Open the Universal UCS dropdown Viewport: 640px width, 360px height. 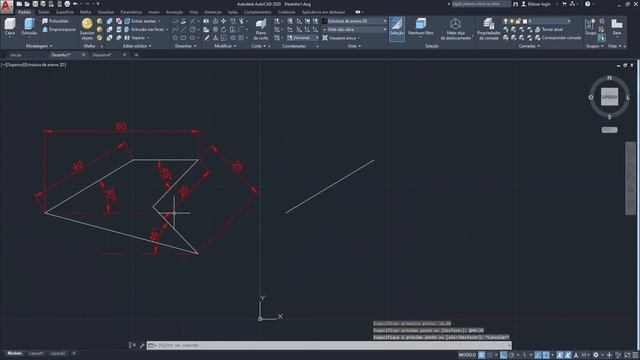tap(303, 38)
